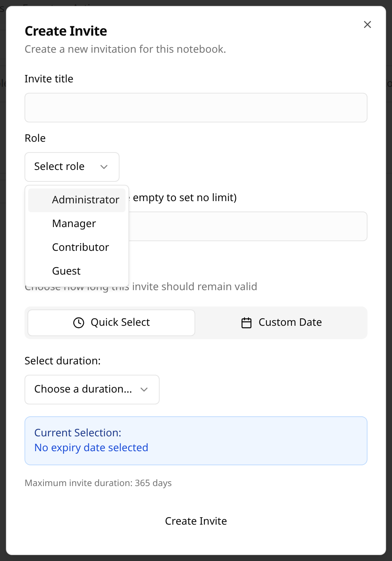Viewport: 392px width, 561px height.
Task: Click the Current Selection info box
Action: [196, 440]
